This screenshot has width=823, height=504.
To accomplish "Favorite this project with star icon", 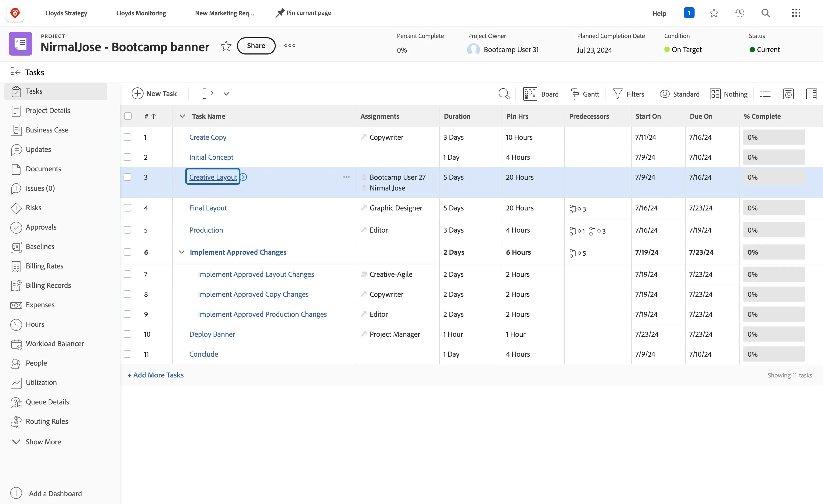I will pos(226,46).
